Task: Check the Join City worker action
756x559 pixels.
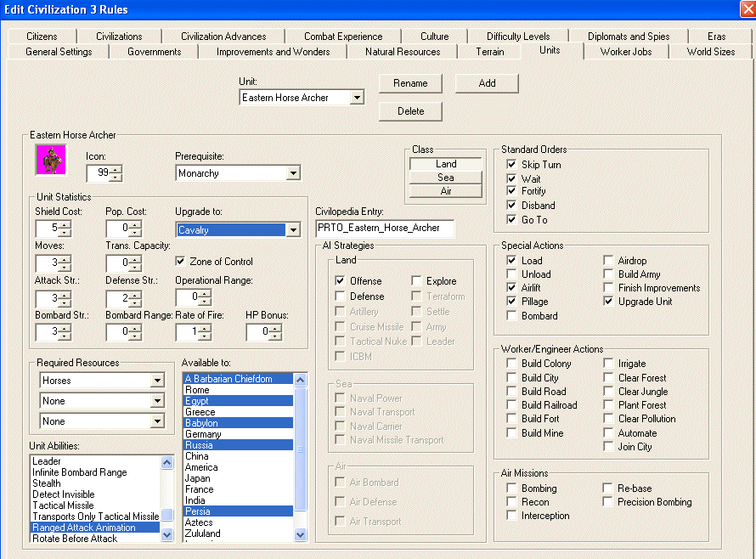Action: point(608,447)
